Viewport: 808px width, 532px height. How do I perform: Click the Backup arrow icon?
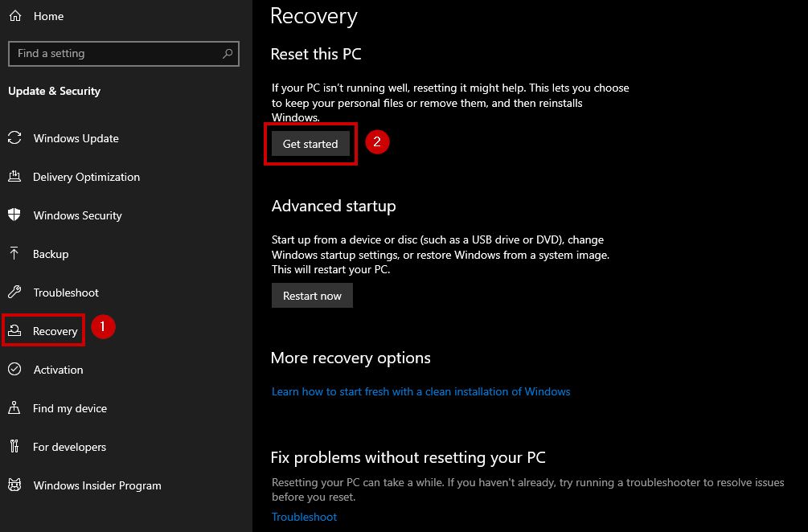[x=14, y=254]
